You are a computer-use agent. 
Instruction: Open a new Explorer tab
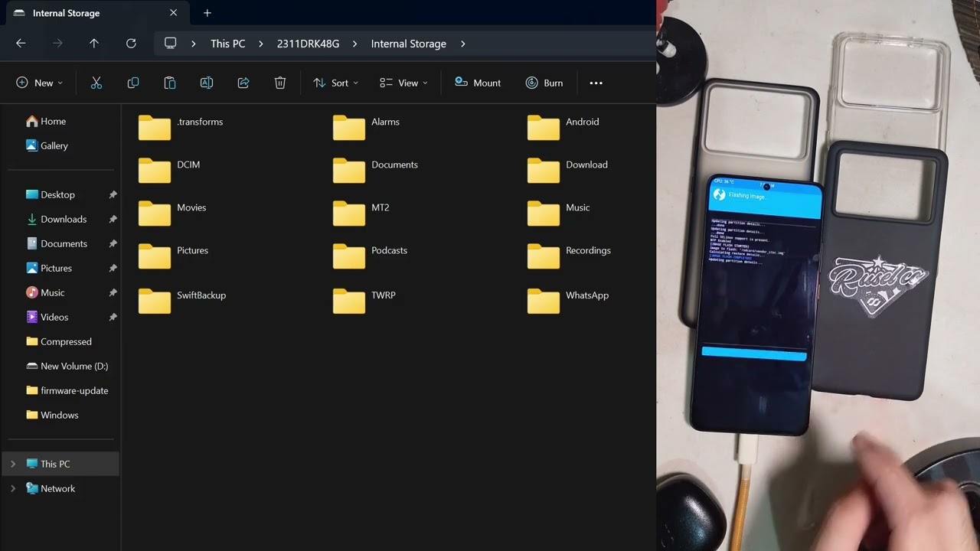(x=207, y=13)
